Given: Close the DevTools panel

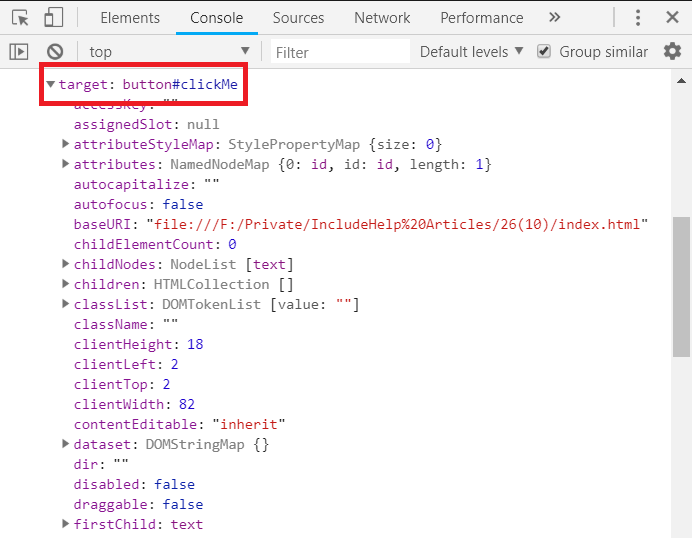Looking at the screenshot, I should click(672, 18).
